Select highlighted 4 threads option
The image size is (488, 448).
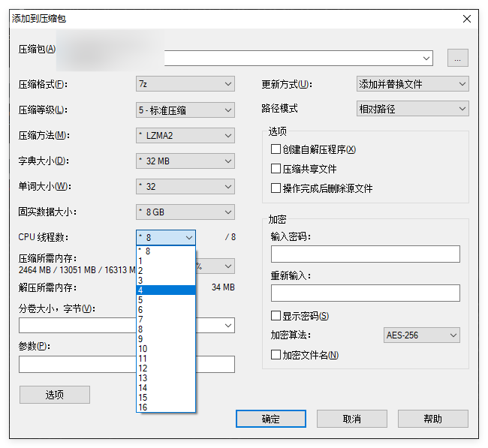166,290
